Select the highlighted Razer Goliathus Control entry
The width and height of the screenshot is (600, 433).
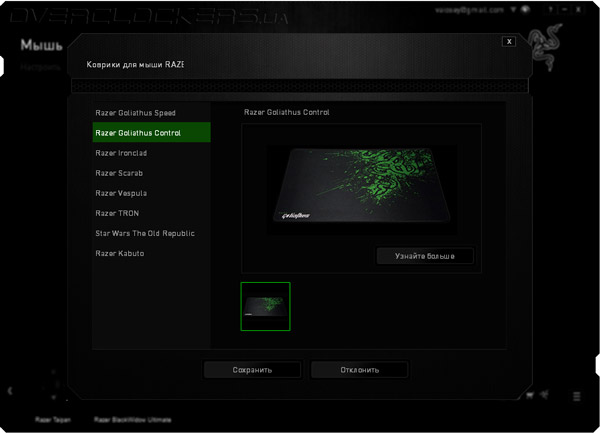152,132
